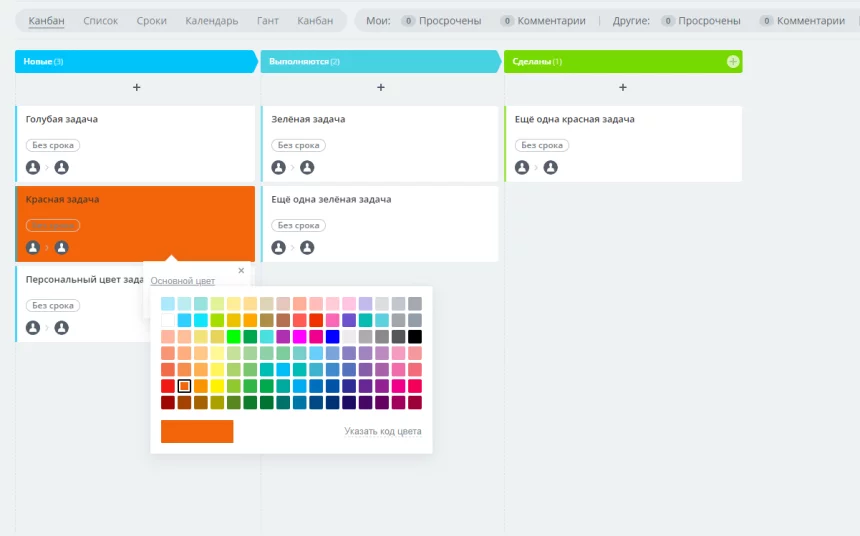The image size is (860, 536).
Task: Add a task in the Выполняются column
Action: click(381, 88)
